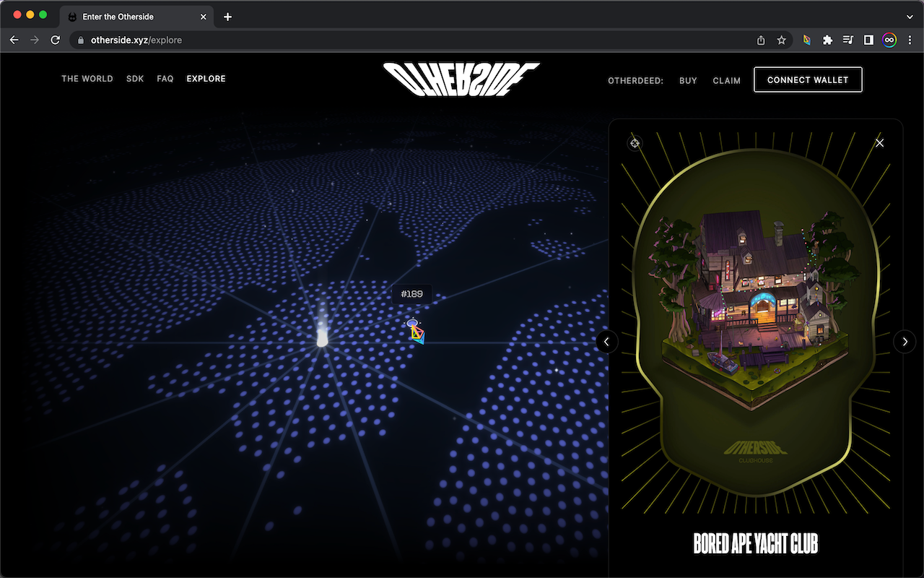Click the BORED APE YACHT CLUB title
Viewport: 924px width, 578px height.
coord(756,544)
